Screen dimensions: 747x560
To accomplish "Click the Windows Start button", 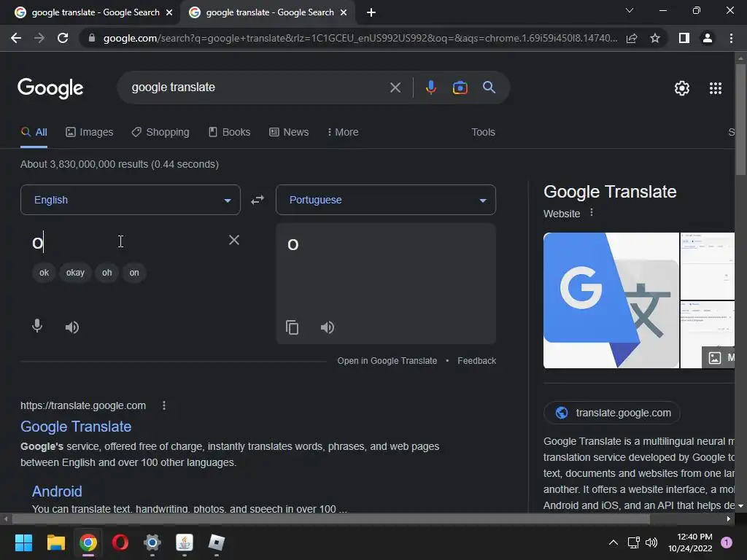I will [23, 542].
